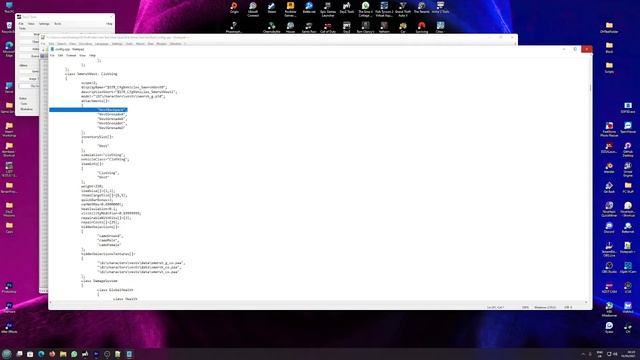Open Settings menu in DayZ Tools window

point(44,24)
